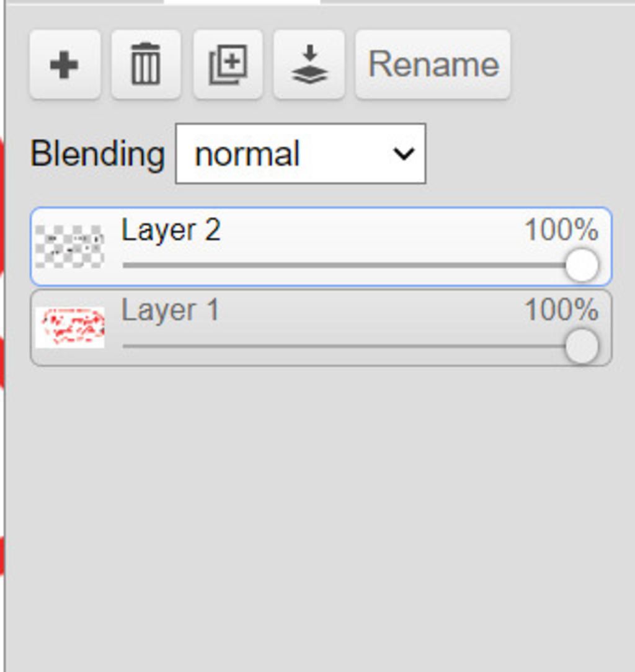Click the 100% opacity value of Layer 1
This screenshot has height=672, width=635.
(x=561, y=311)
